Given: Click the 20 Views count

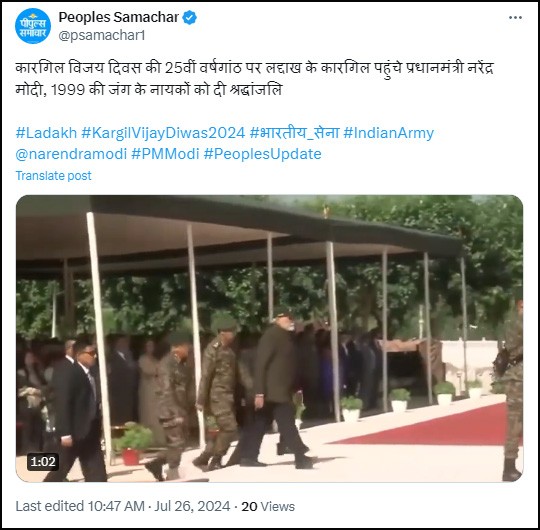Looking at the screenshot, I should [268, 506].
